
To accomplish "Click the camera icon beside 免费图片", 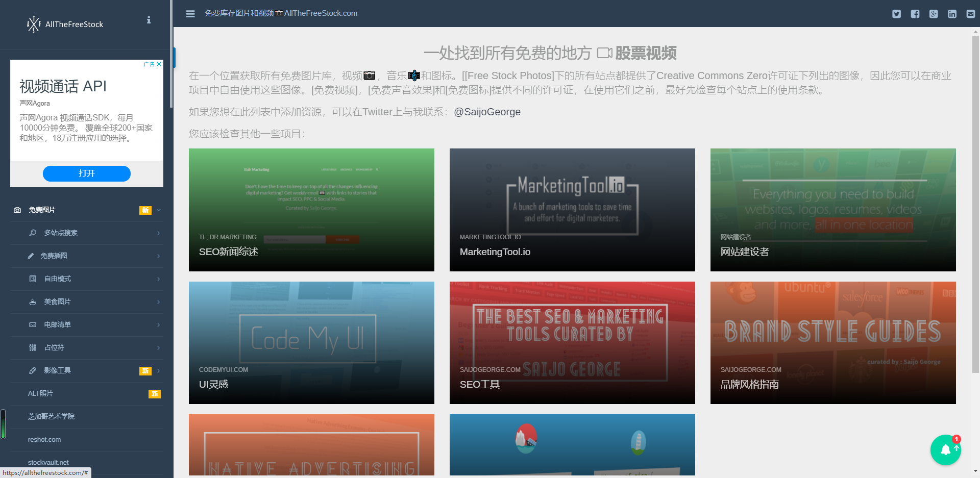I will 17,210.
